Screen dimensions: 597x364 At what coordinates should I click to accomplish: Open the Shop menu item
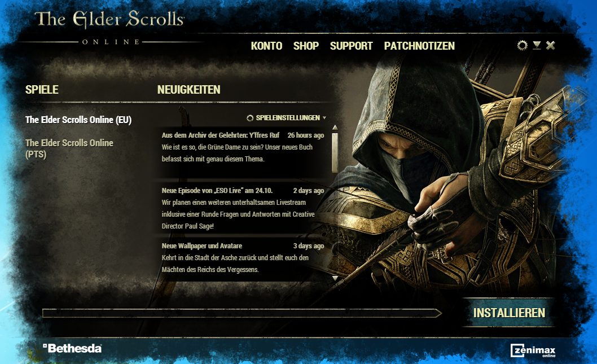[306, 46]
